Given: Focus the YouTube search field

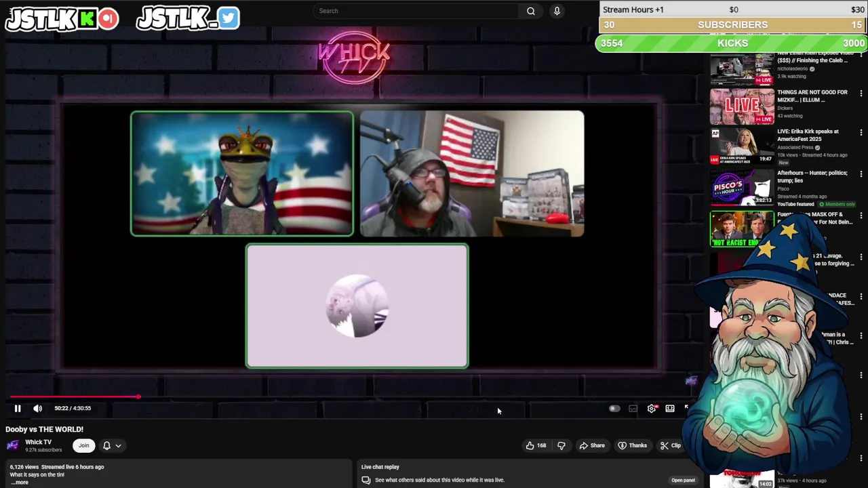Looking at the screenshot, I should point(416,11).
